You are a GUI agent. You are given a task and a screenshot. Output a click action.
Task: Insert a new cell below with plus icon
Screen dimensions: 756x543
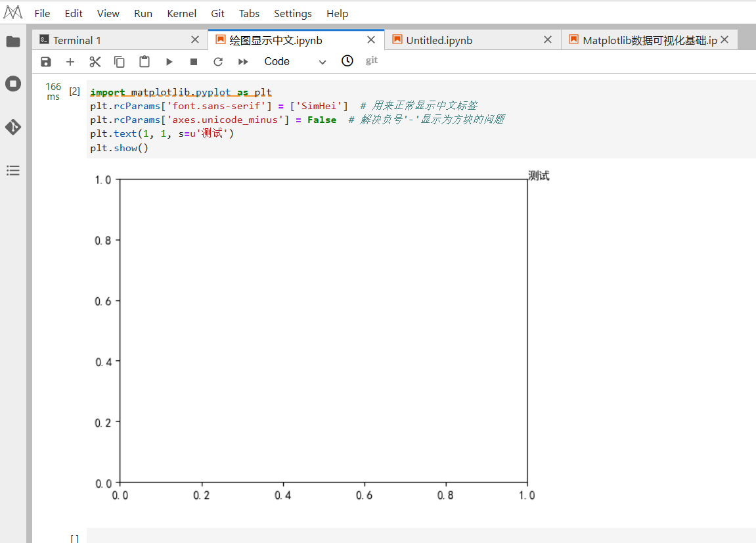[70, 62]
